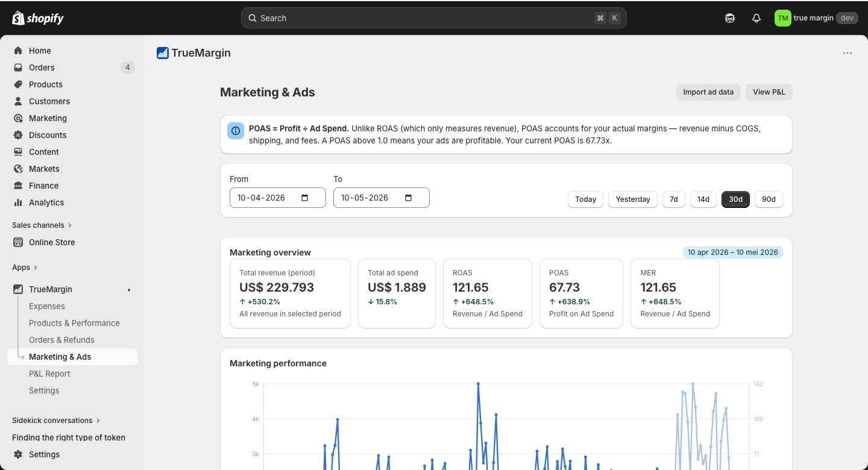The height and width of the screenshot is (470, 868).
Task: Open Orders & Refunds page
Action: pos(61,340)
